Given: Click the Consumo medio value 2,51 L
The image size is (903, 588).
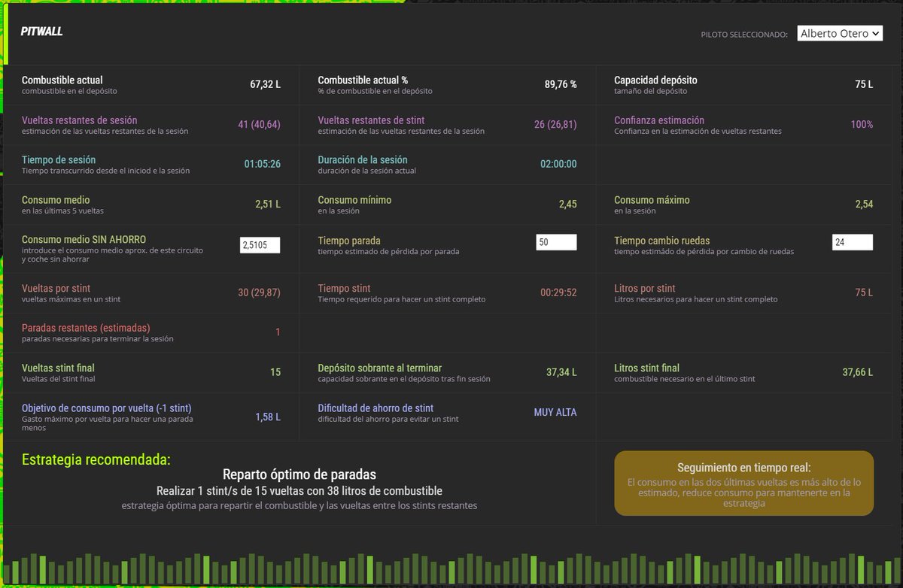Looking at the screenshot, I should coord(268,205).
